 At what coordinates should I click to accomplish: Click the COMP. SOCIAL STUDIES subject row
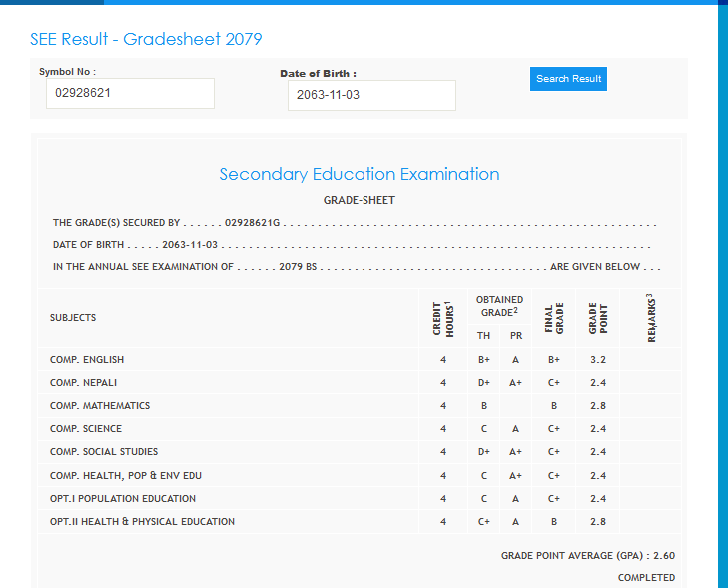(104, 452)
